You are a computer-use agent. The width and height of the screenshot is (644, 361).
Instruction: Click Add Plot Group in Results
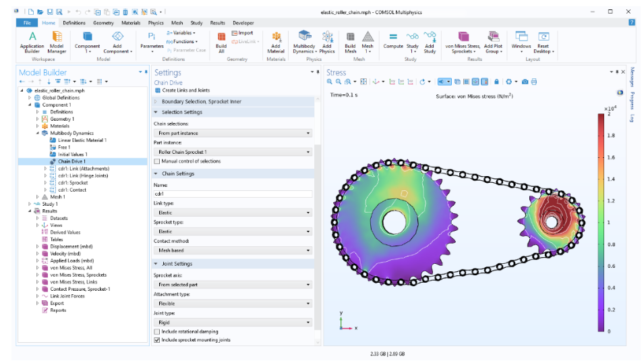pos(493,42)
